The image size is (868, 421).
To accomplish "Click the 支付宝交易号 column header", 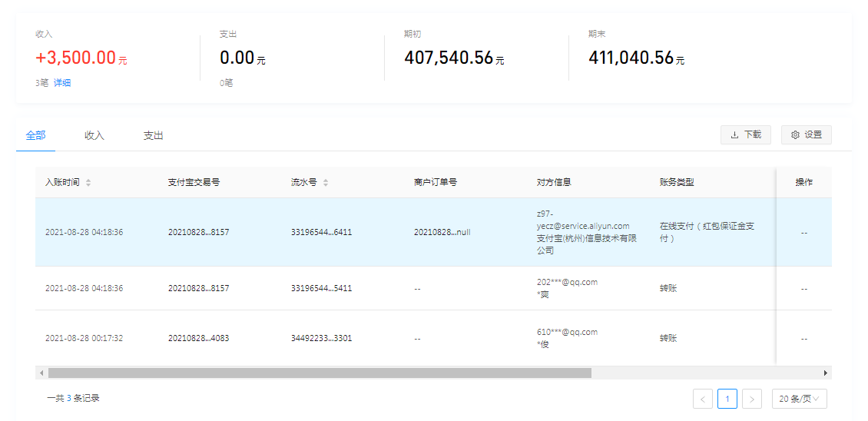I will pos(194,182).
